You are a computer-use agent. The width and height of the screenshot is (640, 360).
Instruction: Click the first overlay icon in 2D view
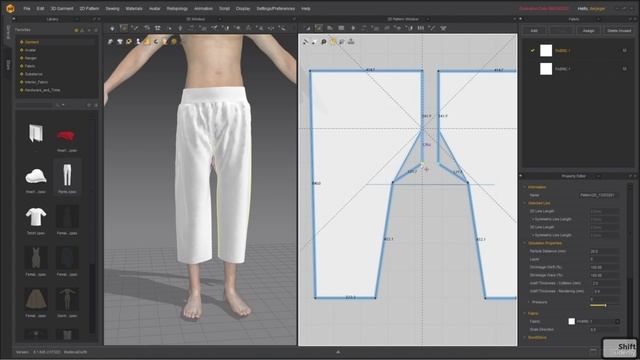coord(305,42)
